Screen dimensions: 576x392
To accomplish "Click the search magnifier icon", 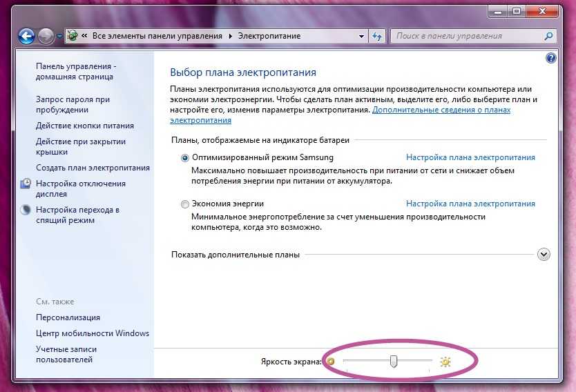I will tap(548, 36).
